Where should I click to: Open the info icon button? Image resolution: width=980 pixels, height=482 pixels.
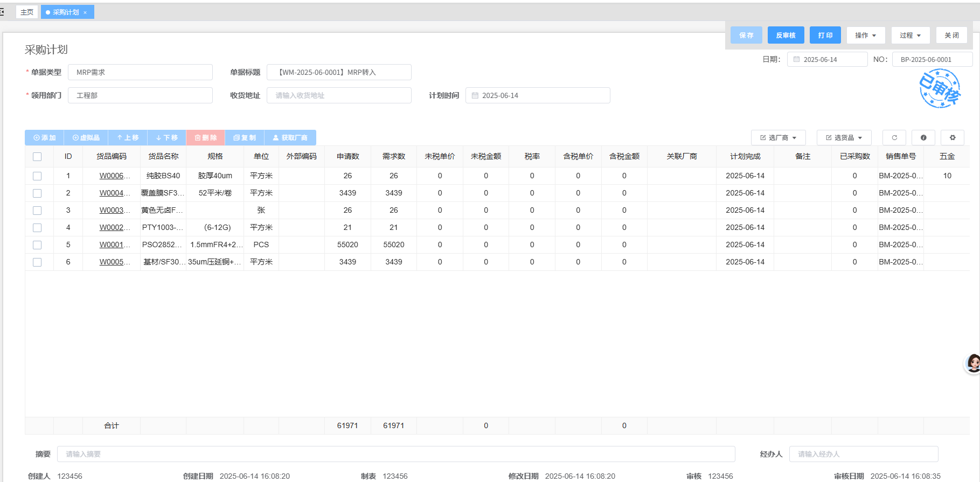(923, 138)
